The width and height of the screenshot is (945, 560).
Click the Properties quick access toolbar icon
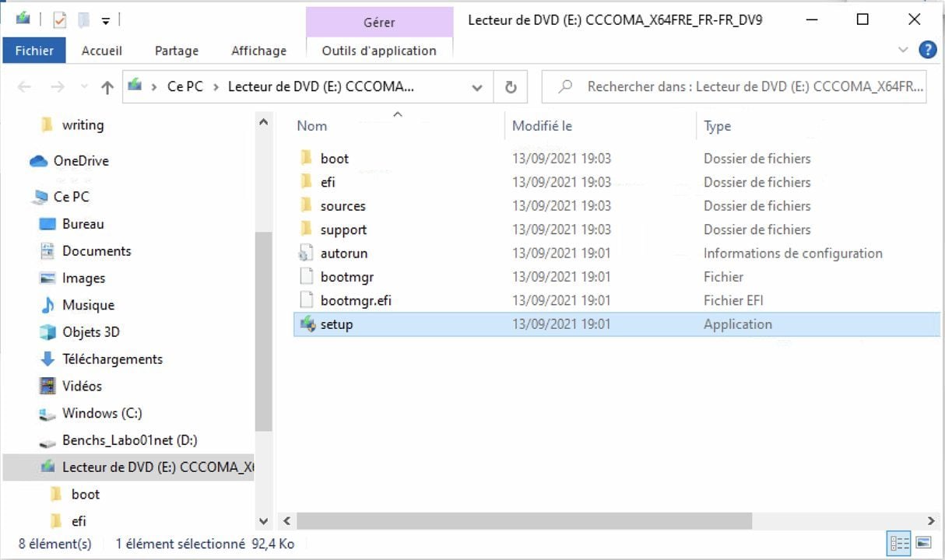[x=60, y=19]
